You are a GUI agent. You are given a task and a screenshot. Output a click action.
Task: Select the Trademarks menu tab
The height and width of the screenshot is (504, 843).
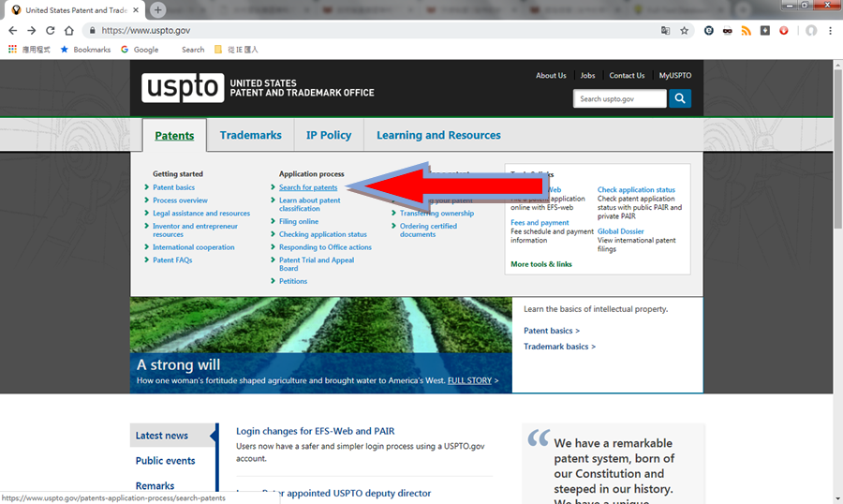[x=250, y=135]
